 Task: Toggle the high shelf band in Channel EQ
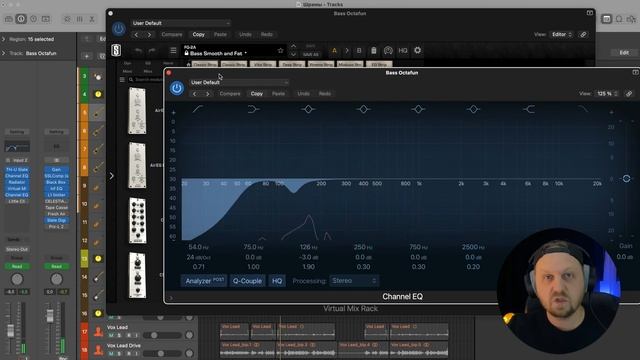coord(529,109)
